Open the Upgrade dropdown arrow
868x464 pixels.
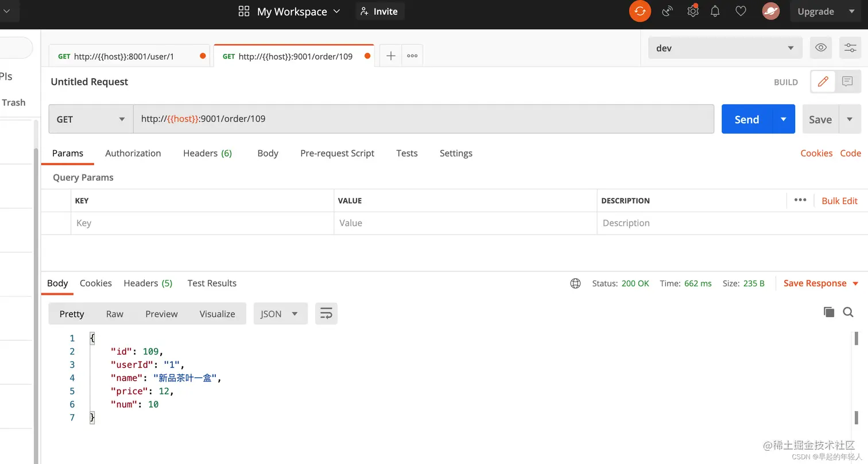(x=852, y=11)
